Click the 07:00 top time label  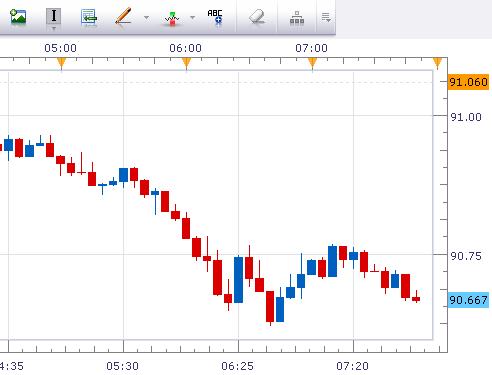[x=312, y=48]
